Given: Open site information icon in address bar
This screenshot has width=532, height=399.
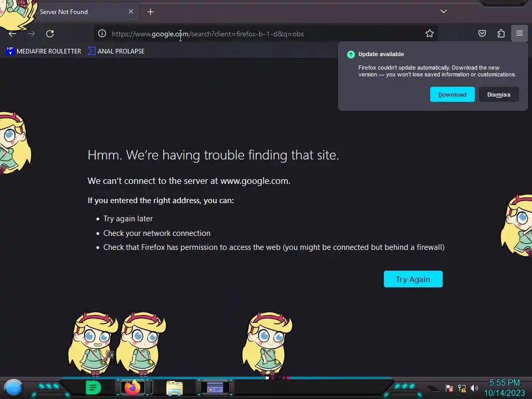Looking at the screenshot, I should pyautogui.click(x=102, y=33).
